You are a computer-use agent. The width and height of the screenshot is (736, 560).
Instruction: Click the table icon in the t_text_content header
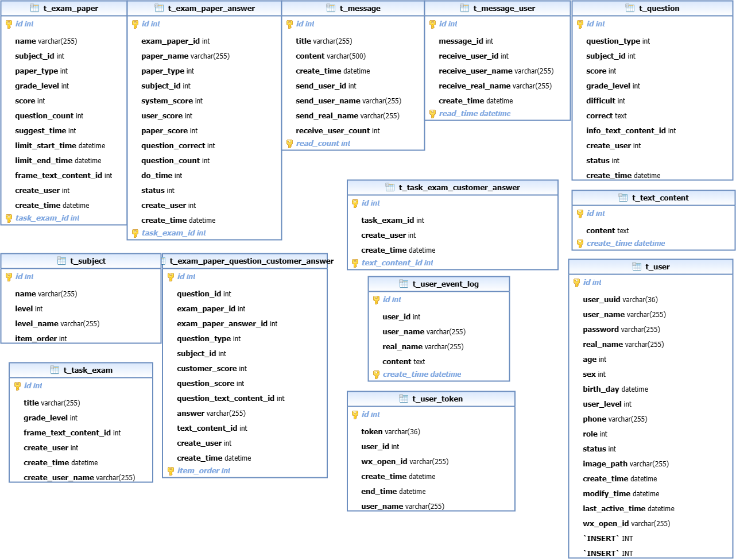click(623, 198)
